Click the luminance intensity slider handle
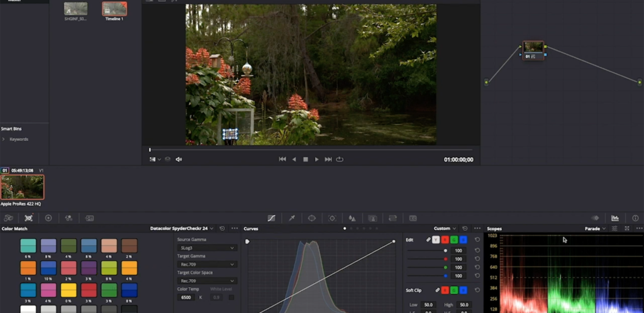 (x=445, y=251)
